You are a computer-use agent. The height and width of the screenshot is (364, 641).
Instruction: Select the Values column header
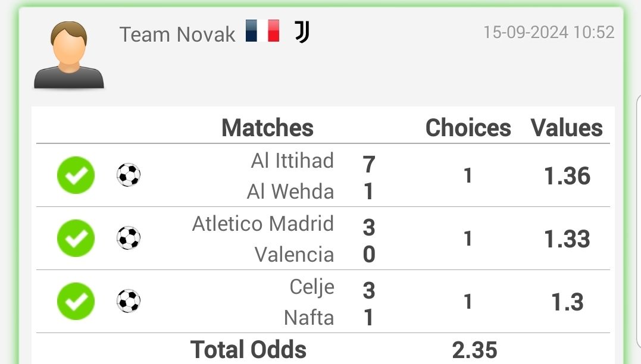567,128
